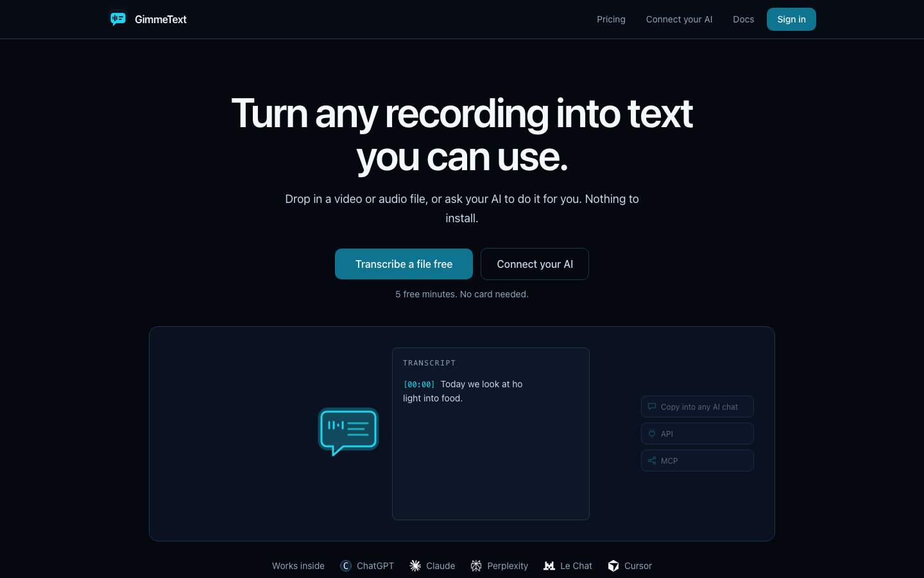Viewport: 924px width, 578px height.
Task: Open the Docs page
Action: coord(743,19)
